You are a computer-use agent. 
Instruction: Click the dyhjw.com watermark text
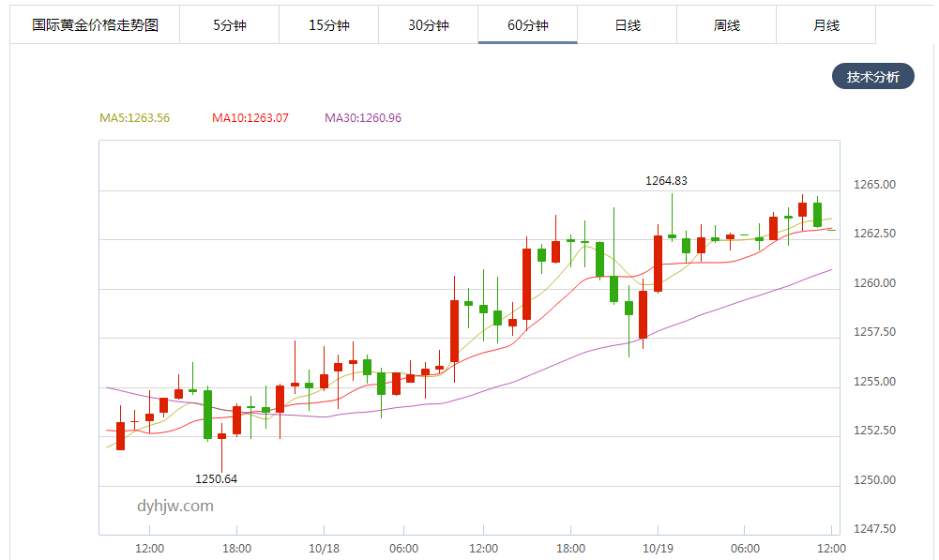174,507
